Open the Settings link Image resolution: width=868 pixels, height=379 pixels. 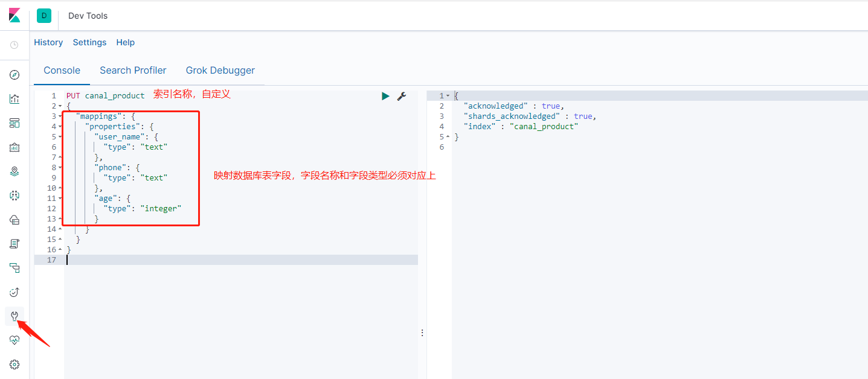click(89, 42)
